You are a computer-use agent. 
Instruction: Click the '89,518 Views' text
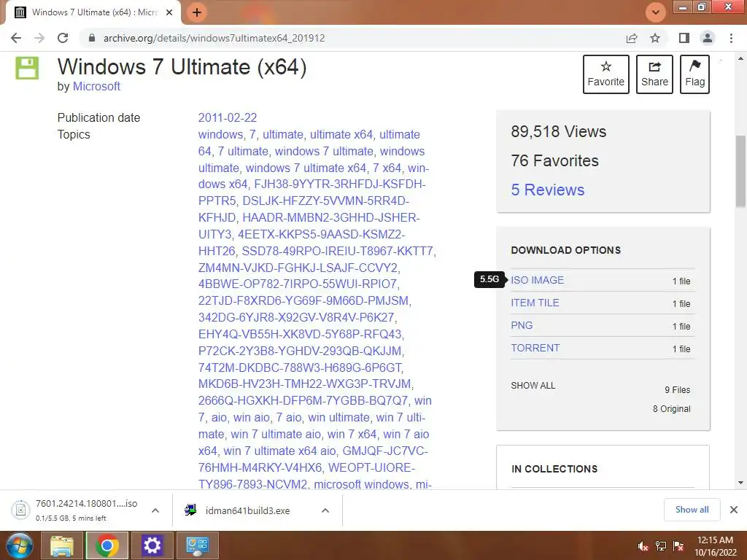pyautogui.click(x=558, y=131)
